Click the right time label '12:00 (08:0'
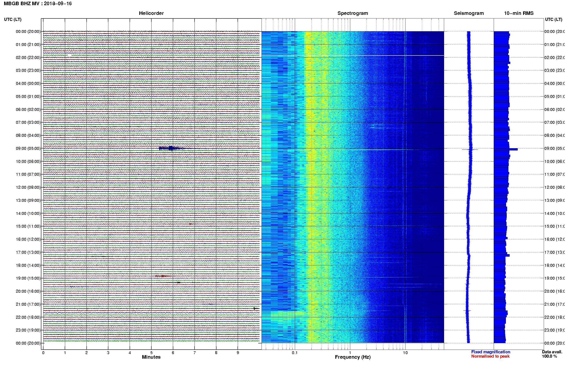The width and height of the screenshot is (588, 368). pyautogui.click(x=555, y=187)
